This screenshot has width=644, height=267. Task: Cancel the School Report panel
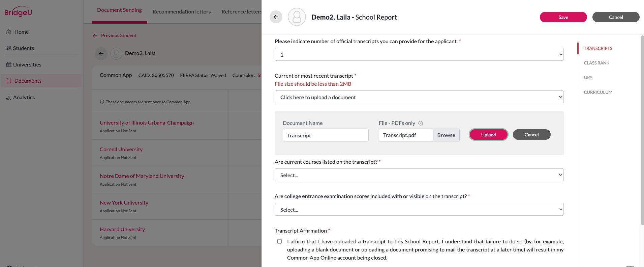616,17
